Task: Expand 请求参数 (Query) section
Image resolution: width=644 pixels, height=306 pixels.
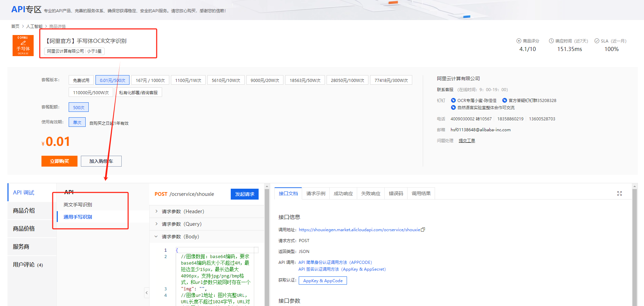Action: (x=207, y=224)
